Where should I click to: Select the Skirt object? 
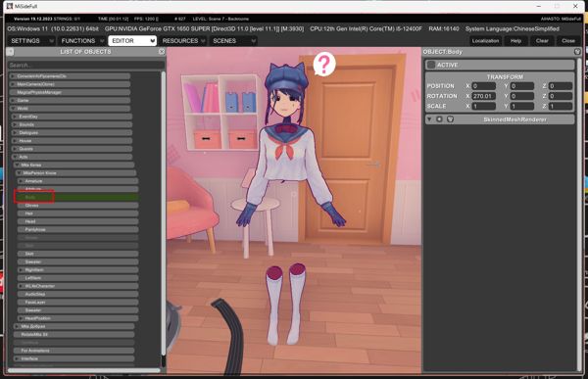point(78,254)
